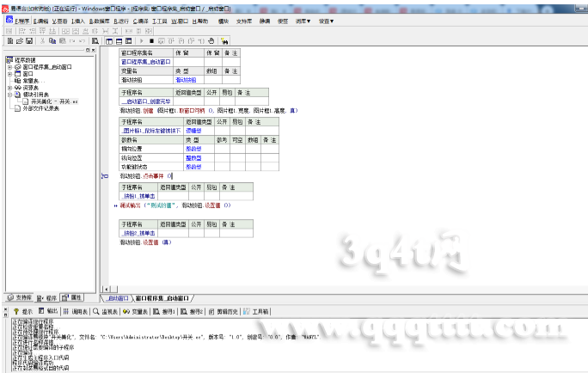Click the 窗口程序集_启动窗口 name cell

(x=146, y=62)
